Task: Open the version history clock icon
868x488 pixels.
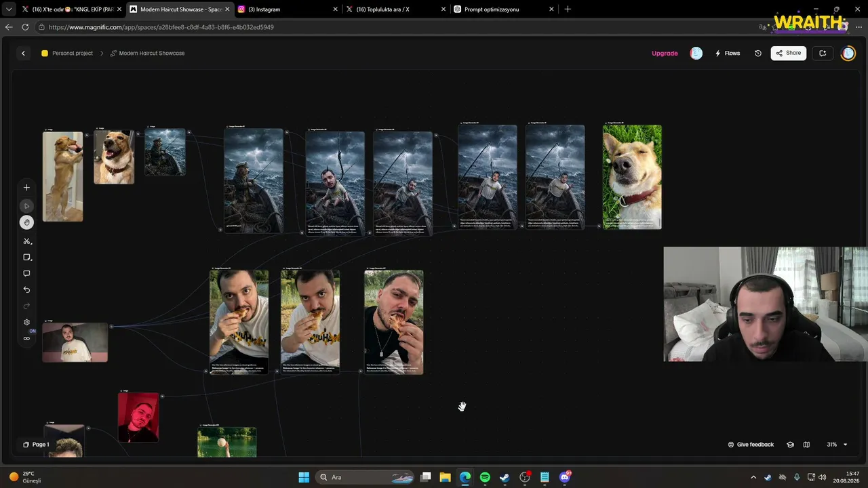Action: 758,53
